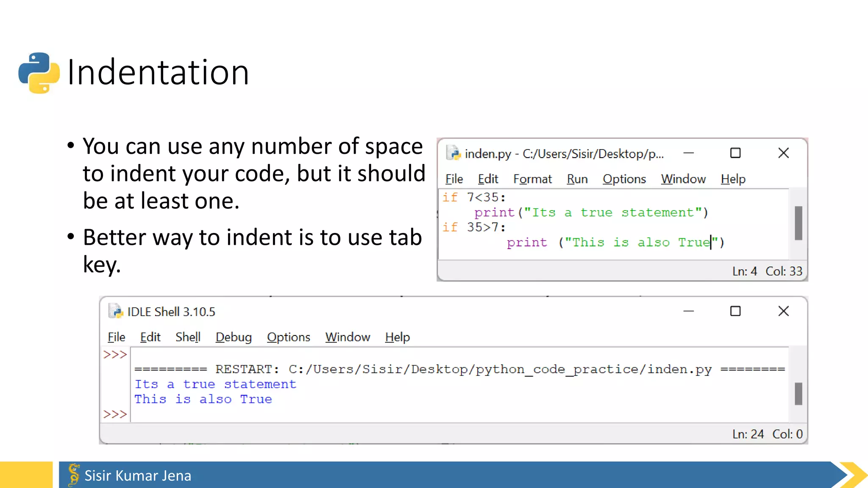Open Window menu in inden.py editor
868x488 pixels.
tap(683, 179)
